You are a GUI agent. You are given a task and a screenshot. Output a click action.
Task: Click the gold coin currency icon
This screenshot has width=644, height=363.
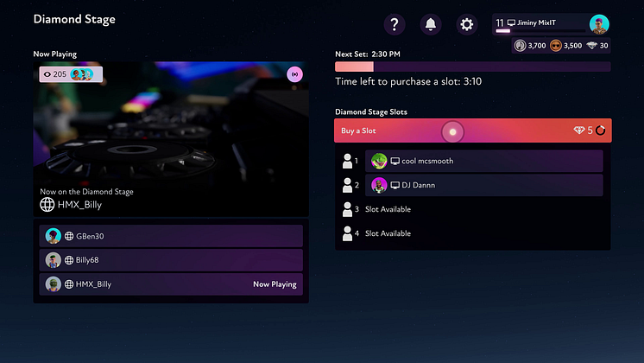coord(557,46)
